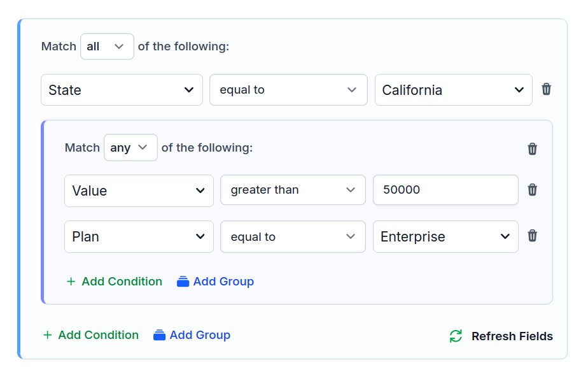Click the green refresh arrows icon
This screenshot has width=588, height=381.
(455, 336)
